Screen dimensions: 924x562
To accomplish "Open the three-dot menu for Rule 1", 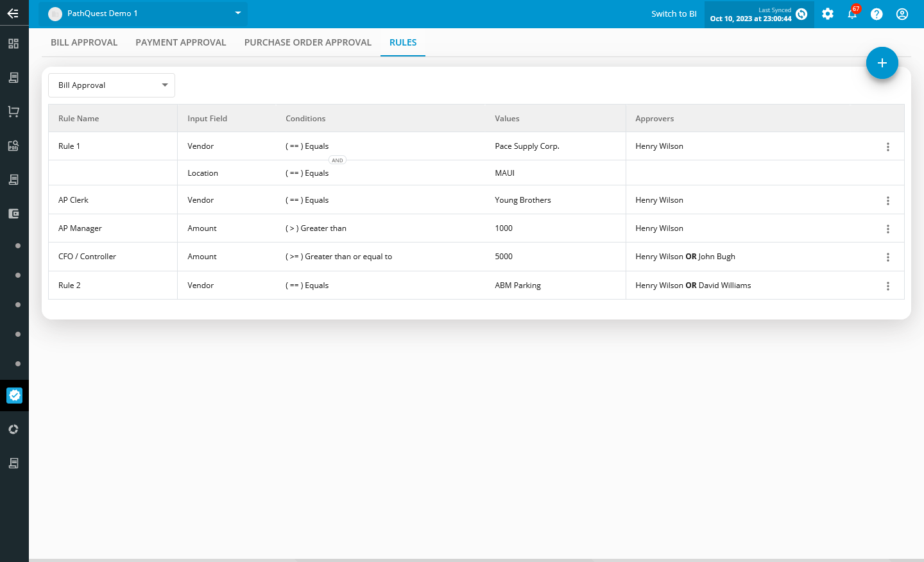I will pos(888,147).
